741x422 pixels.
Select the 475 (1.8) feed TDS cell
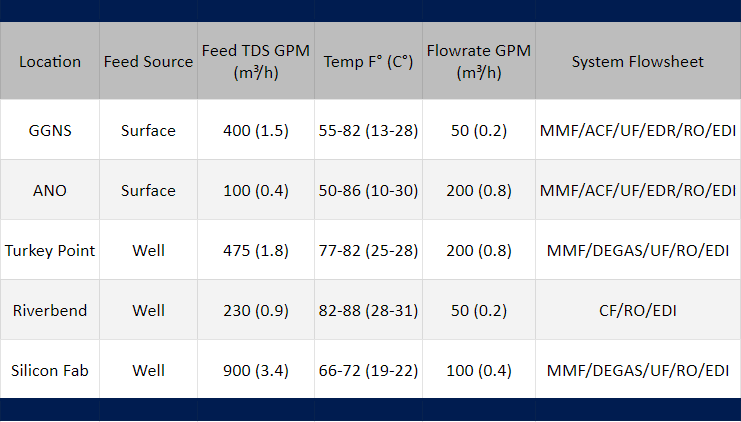pos(256,250)
